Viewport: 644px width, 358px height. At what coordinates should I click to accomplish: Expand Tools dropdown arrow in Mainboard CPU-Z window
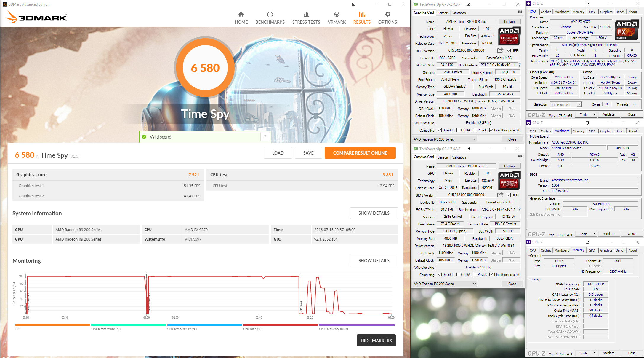(x=594, y=234)
